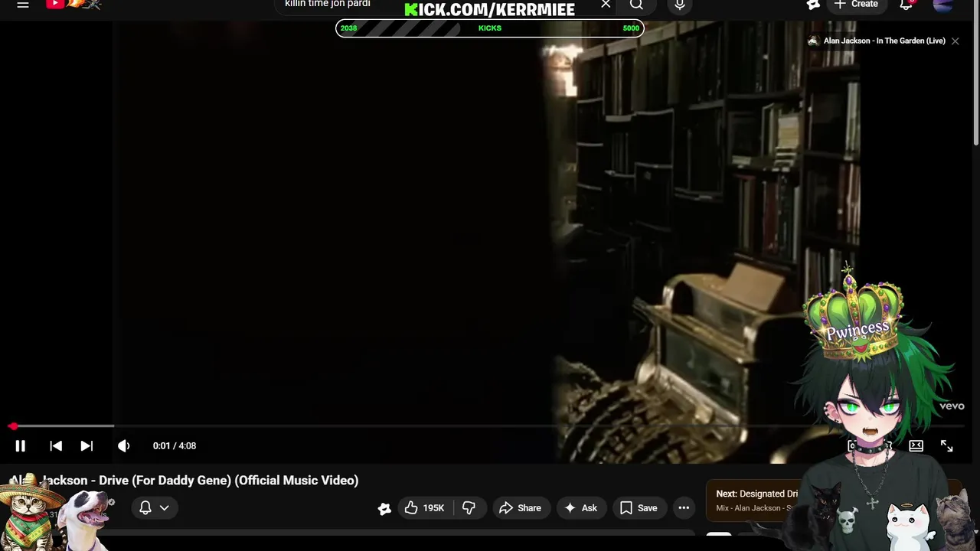Open the three-dot more actions menu
This screenshot has height=551, width=980.
[684, 508]
